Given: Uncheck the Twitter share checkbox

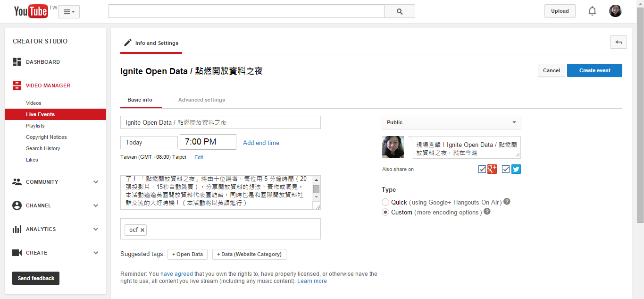Looking at the screenshot, I should pyautogui.click(x=506, y=169).
